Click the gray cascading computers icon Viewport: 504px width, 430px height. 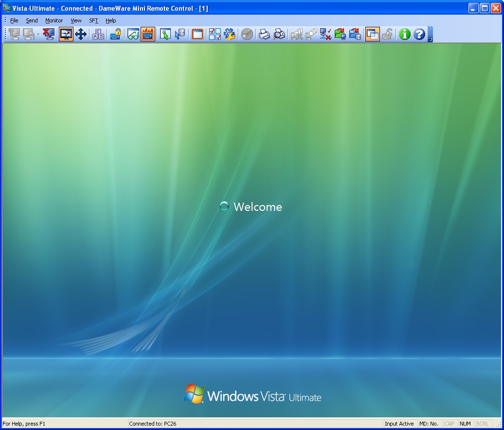point(311,34)
